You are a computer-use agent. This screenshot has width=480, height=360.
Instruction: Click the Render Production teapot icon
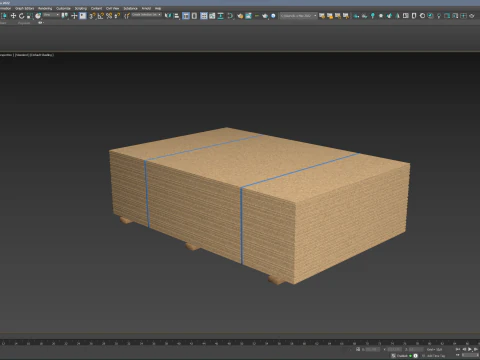coord(265,16)
